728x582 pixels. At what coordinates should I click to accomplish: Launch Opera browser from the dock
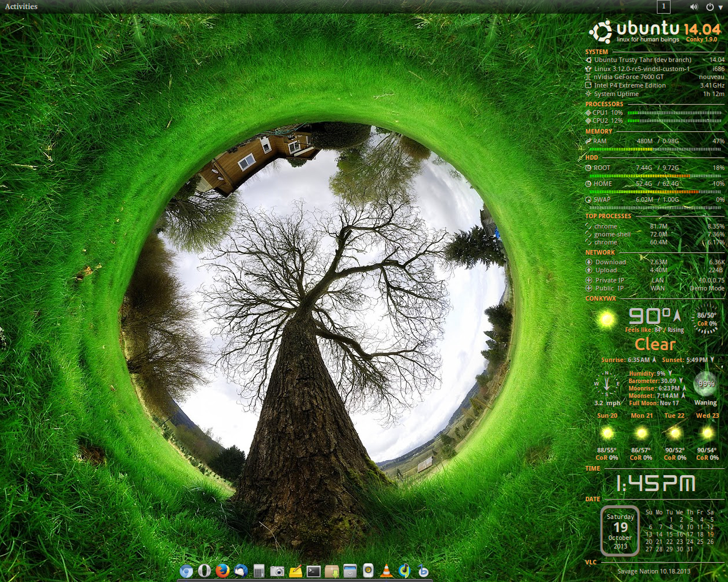[x=204, y=571]
